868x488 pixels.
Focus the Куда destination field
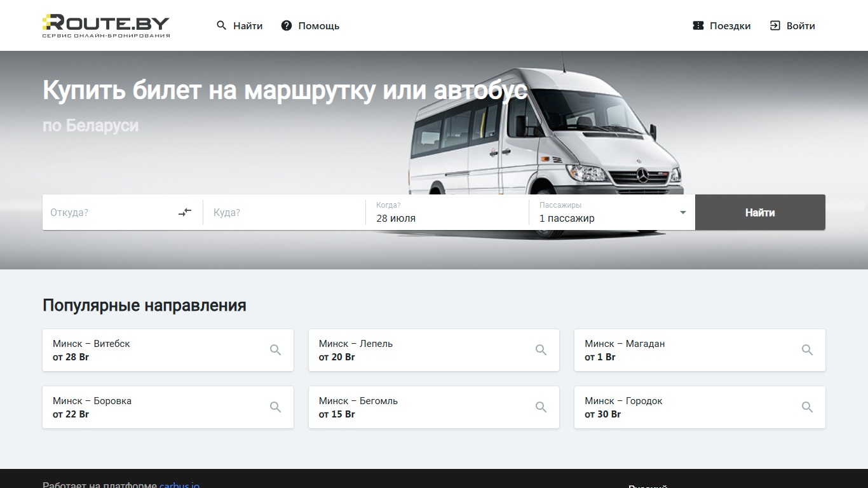[x=285, y=212]
